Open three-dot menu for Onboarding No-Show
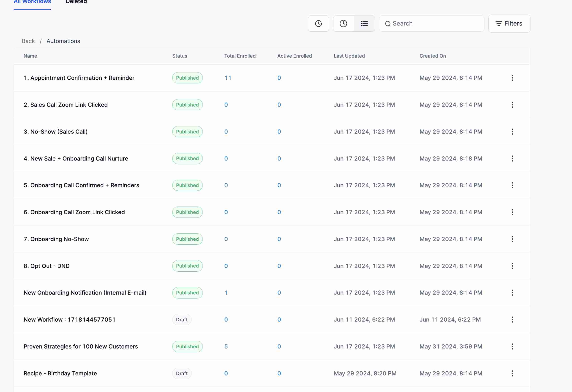572x392 pixels. click(x=512, y=239)
